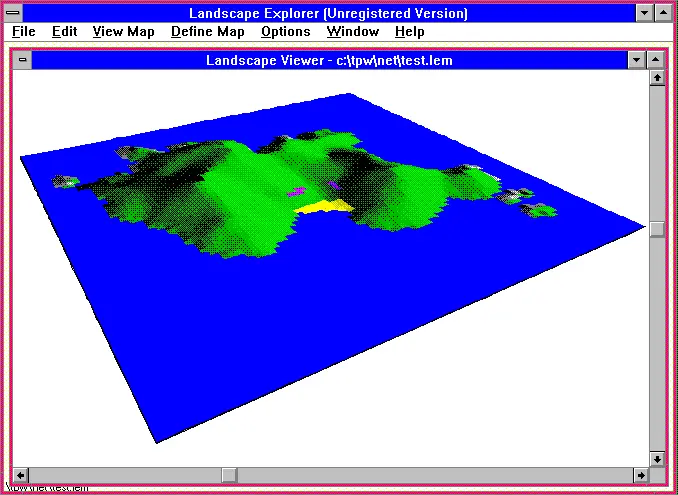
Task: Click the vertical scrollbar up arrow
Action: coord(656,79)
